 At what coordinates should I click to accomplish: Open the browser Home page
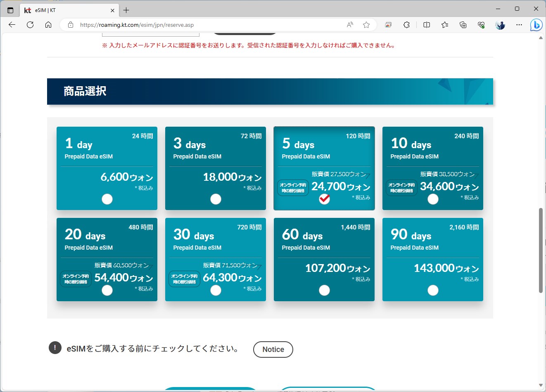(48, 25)
